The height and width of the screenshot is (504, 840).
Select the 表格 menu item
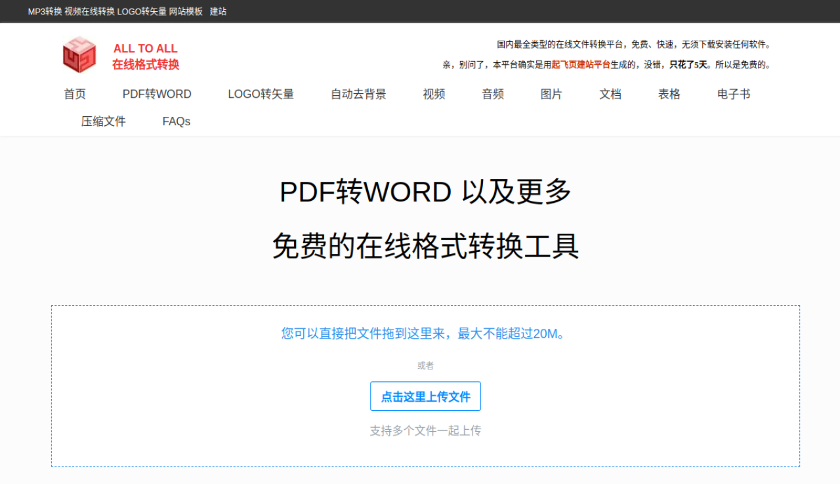coord(669,94)
